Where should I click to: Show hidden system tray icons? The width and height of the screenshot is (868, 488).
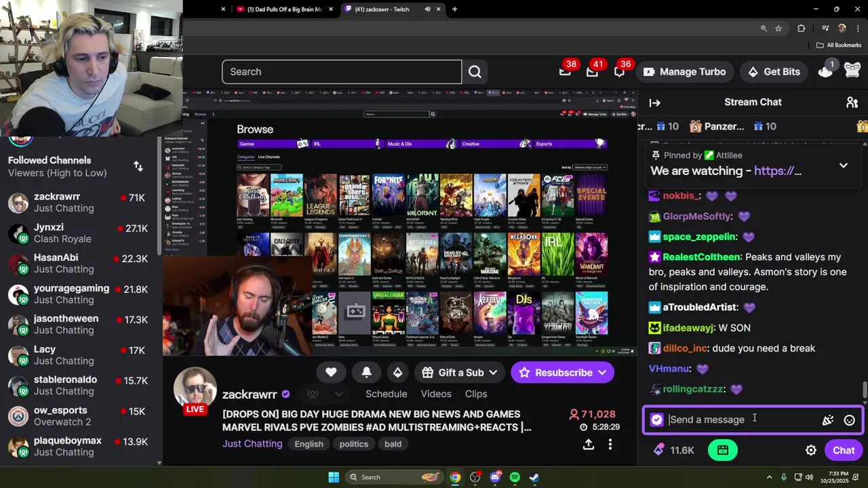[x=768, y=477]
